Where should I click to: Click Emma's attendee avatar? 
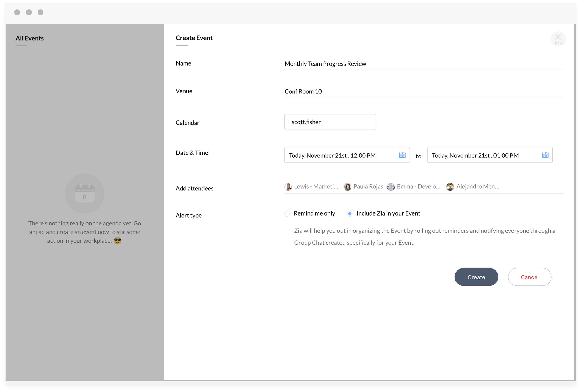[x=391, y=187]
